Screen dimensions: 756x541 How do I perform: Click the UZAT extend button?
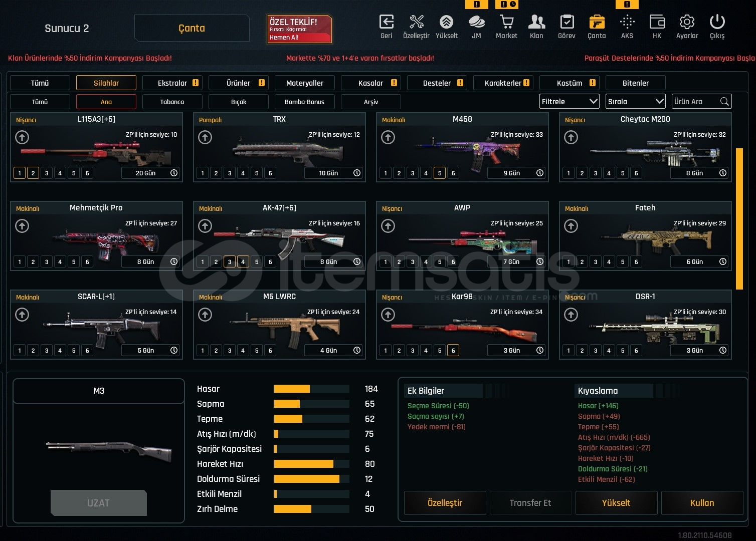99,503
